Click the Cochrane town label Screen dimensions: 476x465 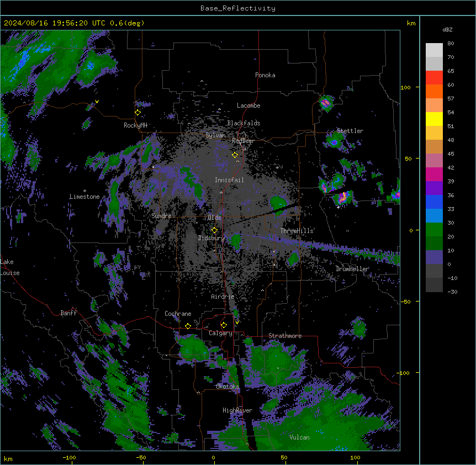click(178, 314)
